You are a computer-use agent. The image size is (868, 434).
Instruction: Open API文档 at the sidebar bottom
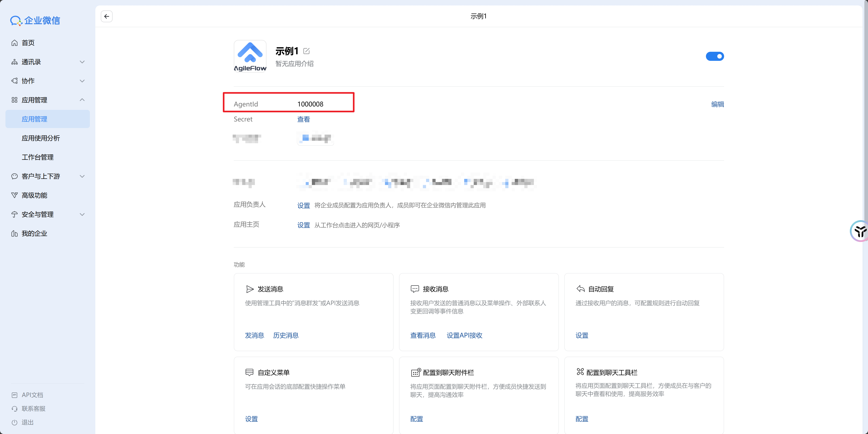pyautogui.click(x=32, y=395)
